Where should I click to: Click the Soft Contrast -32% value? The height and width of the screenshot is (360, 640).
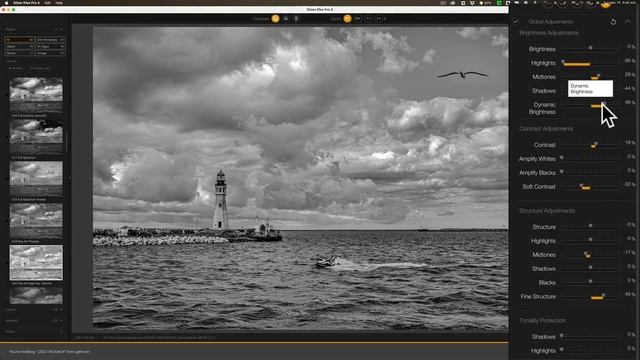629,184
